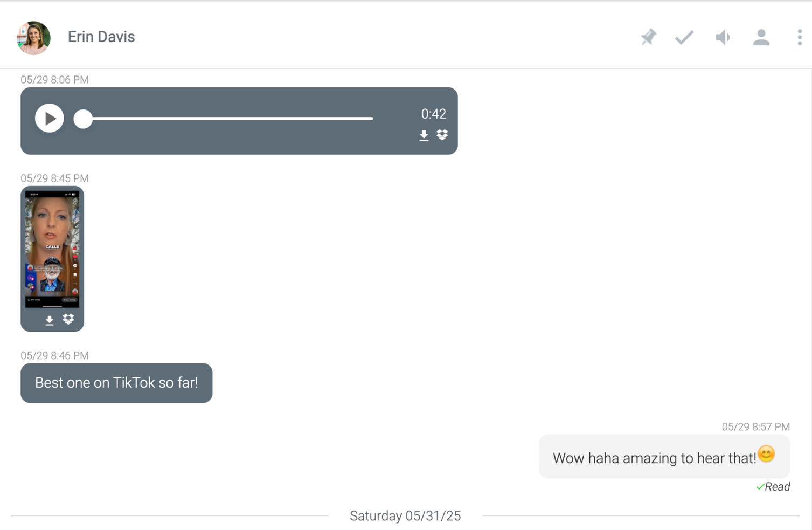Mark conversation as done with checkmark icon
The width and height of the screenshot is (812, 530).
[x=684, y=37]
